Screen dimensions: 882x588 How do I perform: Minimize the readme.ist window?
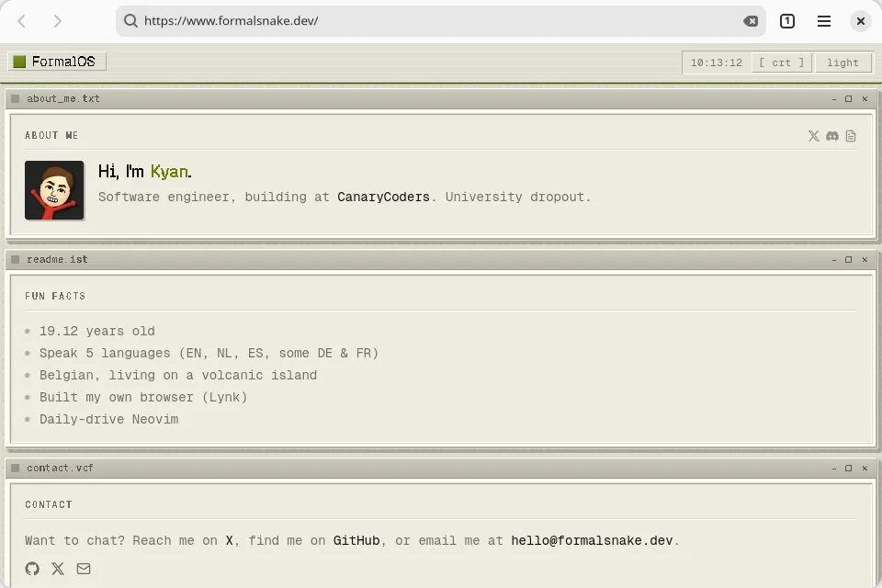(x=833, y=260)
